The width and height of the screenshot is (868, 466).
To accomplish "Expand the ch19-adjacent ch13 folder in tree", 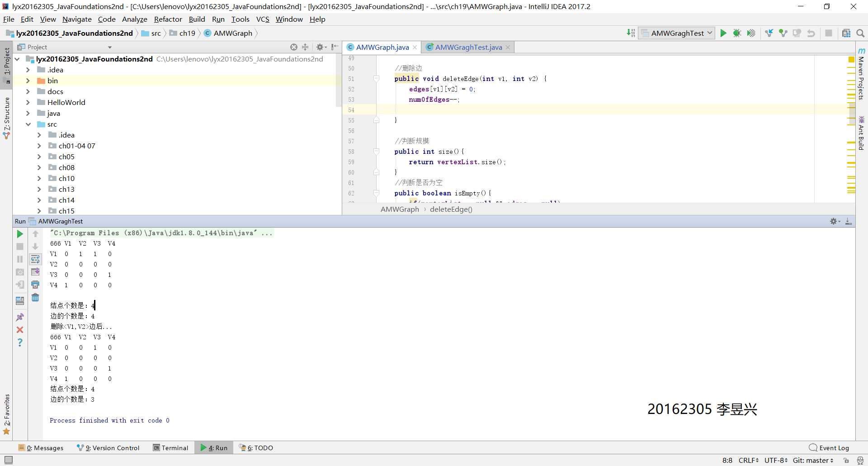I will [x=39, y=189].
